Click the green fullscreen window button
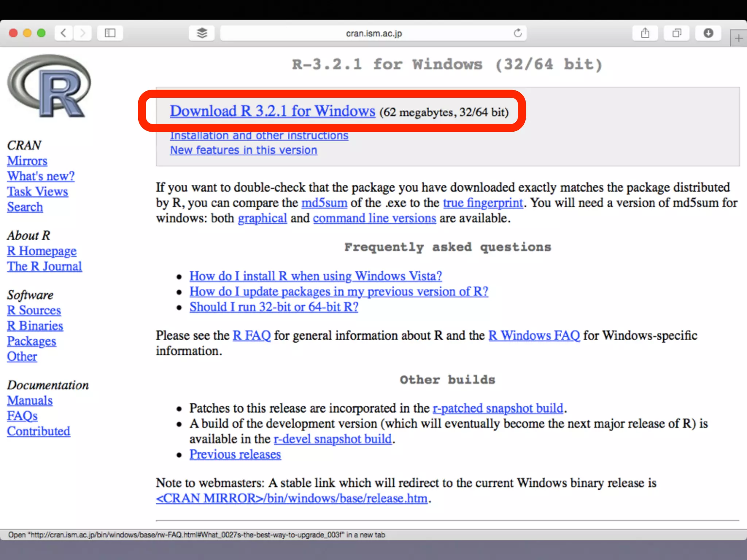Image resolution: width=747 pixels, height=560 pixels. click(42, 33)
